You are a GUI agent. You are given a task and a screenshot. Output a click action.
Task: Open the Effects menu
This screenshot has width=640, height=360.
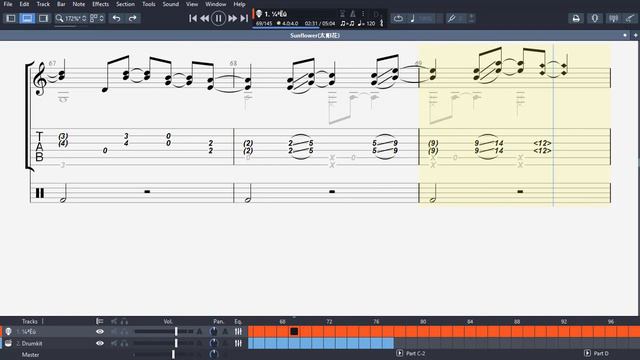pos(100,4)
